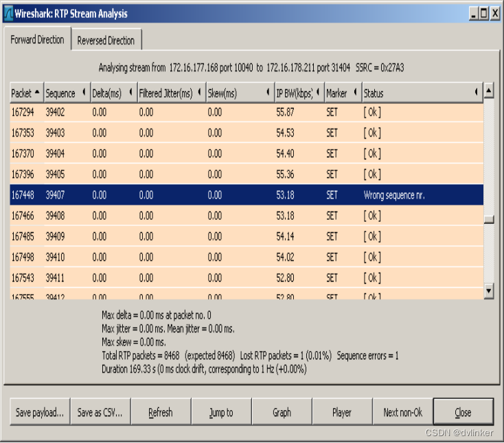Image resolution: width=504 pixels, height=443 pixels.
Task: Click sequence number 39407 cell
Action: click(x=55, y=195)
